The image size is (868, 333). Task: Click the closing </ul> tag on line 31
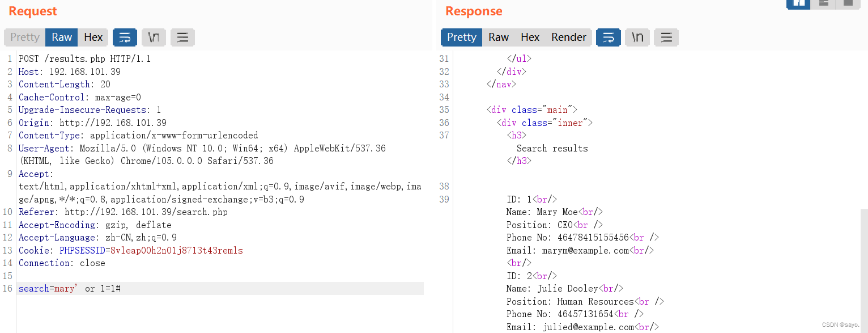[x=519, y=59]
